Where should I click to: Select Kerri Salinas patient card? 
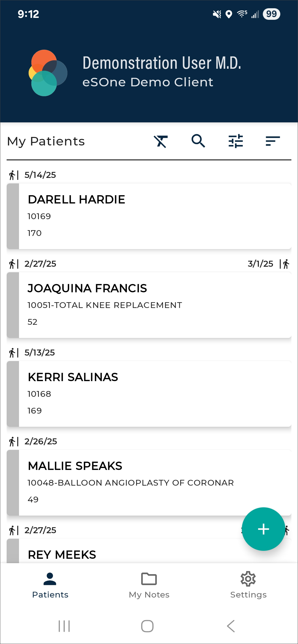click(x=154, y=394)
